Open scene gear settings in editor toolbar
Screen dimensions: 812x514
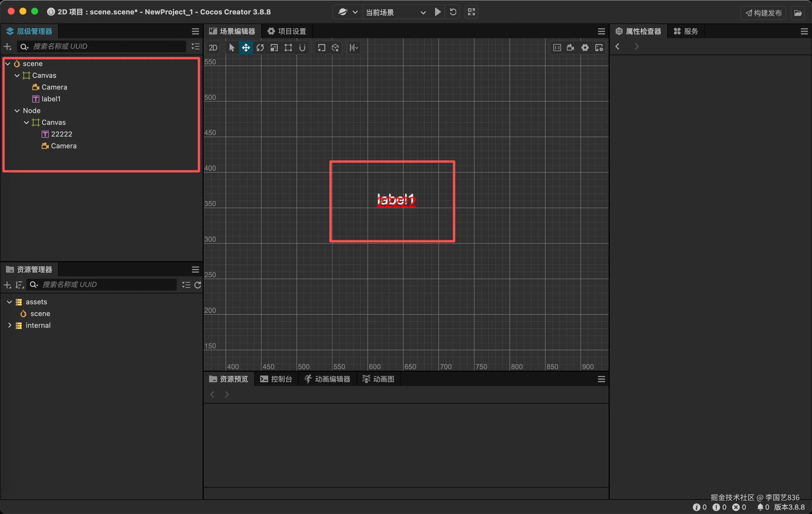[585, 48]
